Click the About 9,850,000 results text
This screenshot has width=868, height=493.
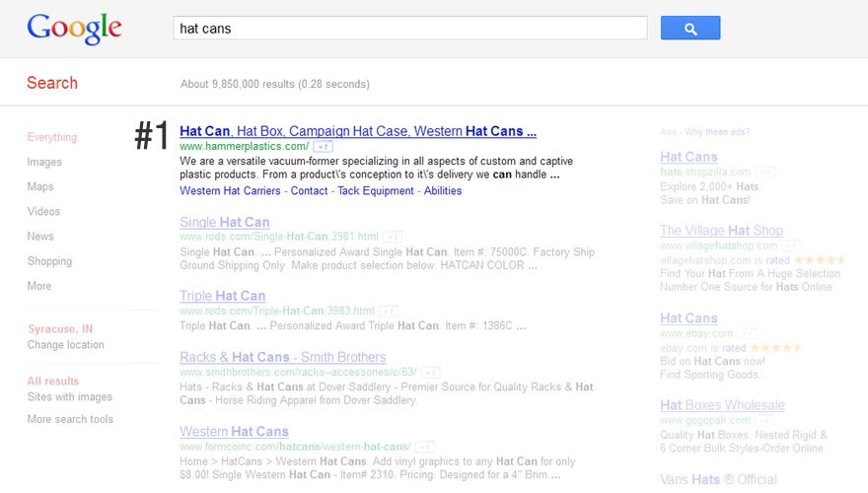[275, 84]
